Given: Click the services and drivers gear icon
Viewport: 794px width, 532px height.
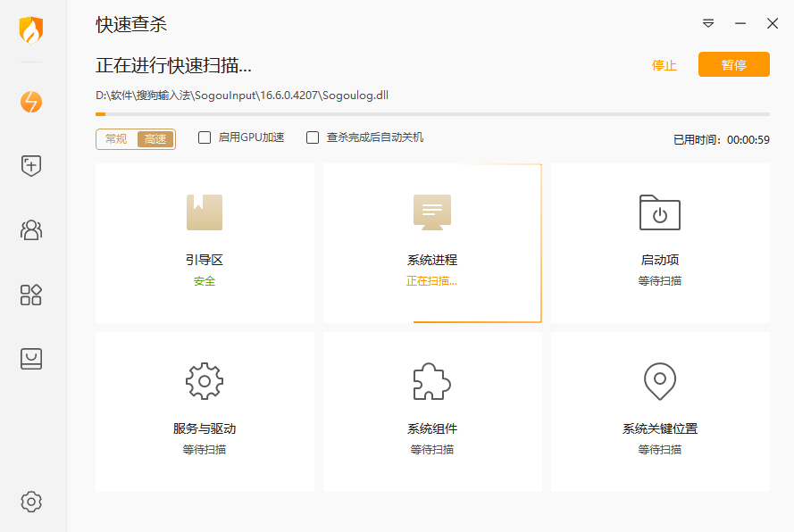Looking at the screenshot, I should (x=205, y=381).
